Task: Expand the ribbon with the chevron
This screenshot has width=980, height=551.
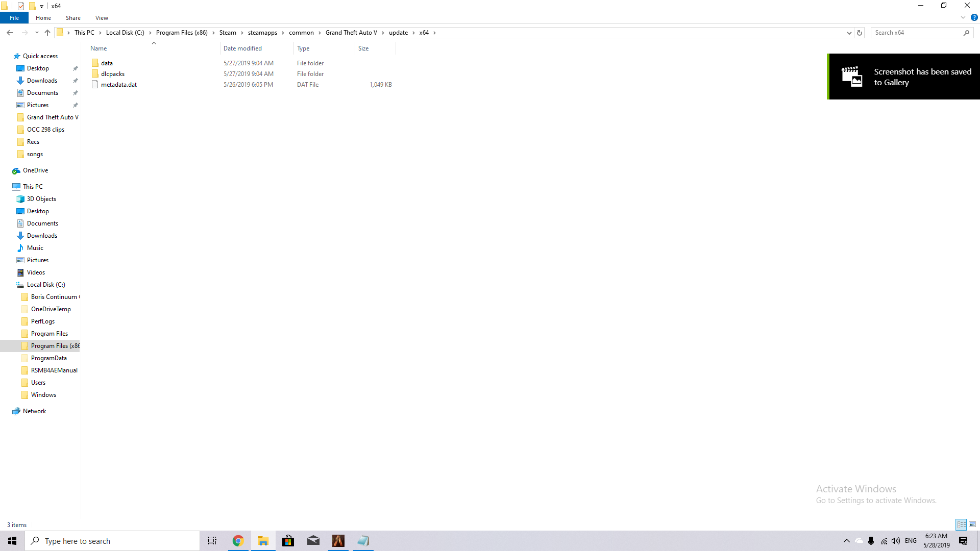Action: tap(963, 18)
